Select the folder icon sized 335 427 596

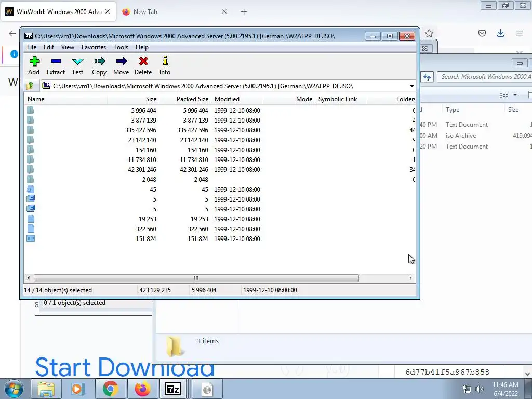(x=30, y=130)
